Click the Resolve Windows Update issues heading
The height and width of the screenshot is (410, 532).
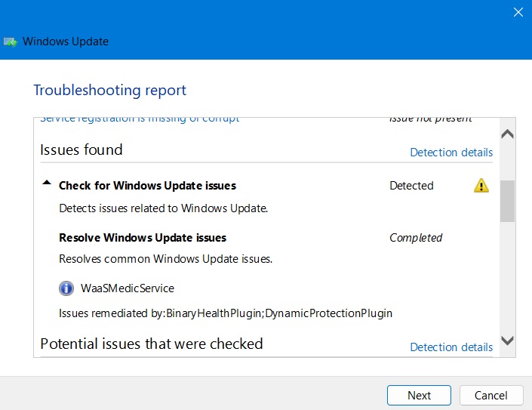pos(143,238)
